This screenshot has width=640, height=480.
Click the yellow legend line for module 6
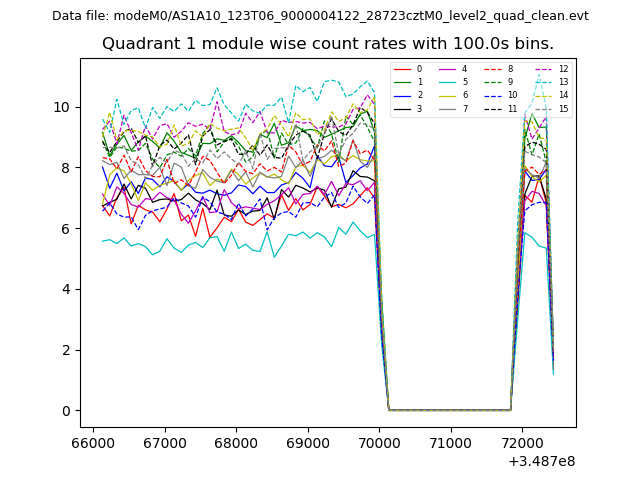coord(447,95)
